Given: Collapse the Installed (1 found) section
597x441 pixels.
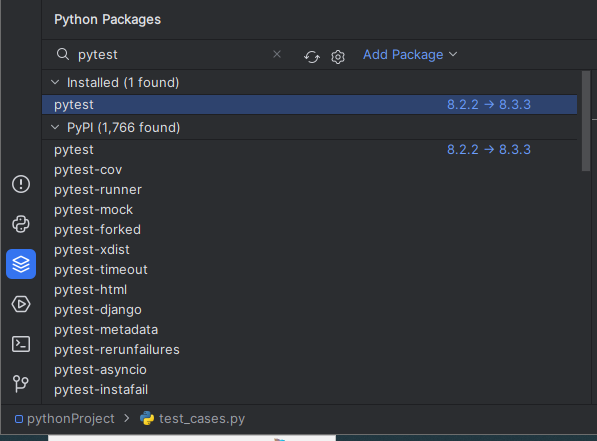Looking at the screenshot, I should point(55,82).
